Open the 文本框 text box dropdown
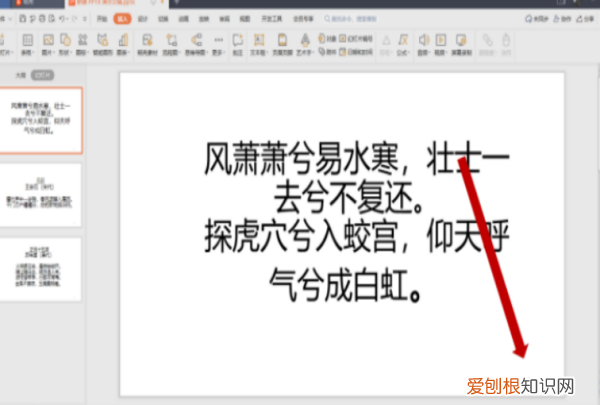The height and width of the screenshot is (405, 600). coord(259,45)
